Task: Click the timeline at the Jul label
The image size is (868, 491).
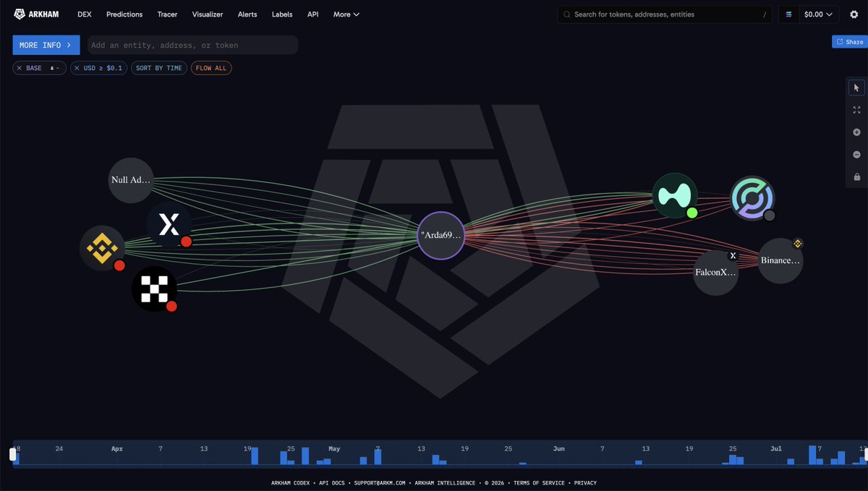Action: pyautogui.click(x=776, y=449)
